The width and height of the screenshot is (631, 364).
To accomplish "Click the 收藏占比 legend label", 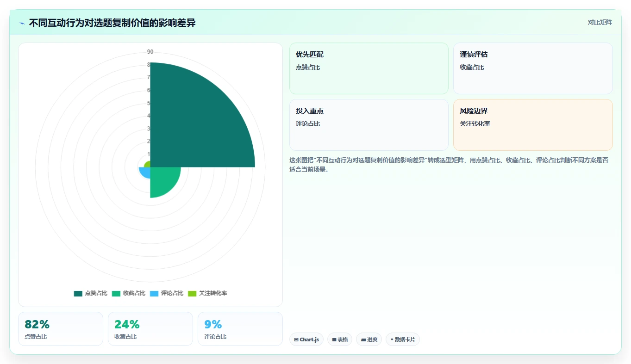I will point(134,293).
